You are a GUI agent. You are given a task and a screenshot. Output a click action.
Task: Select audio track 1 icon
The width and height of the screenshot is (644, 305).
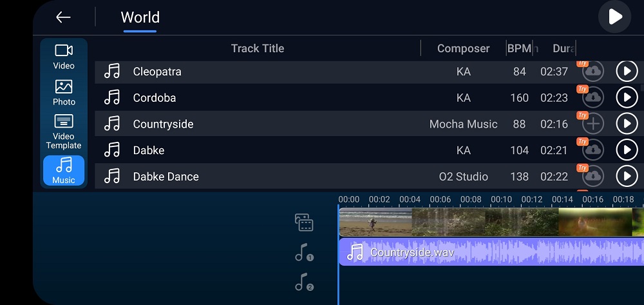pyautogui.click(x=304, y=252)
